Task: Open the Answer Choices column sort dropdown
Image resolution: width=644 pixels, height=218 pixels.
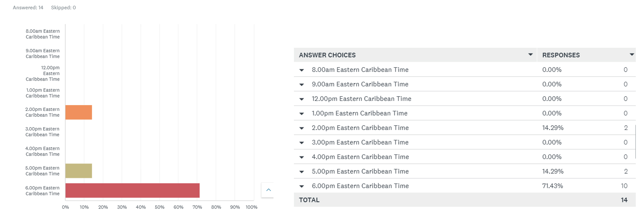Action: (530, 55)
